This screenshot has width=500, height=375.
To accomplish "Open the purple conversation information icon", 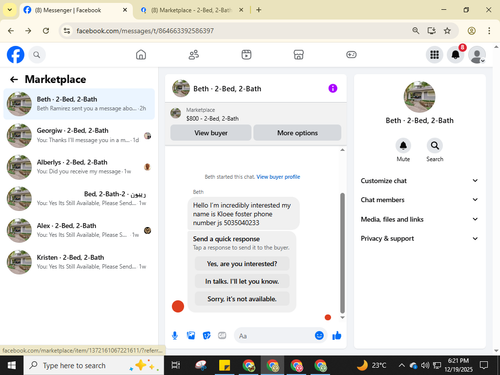I will (333, 88).
